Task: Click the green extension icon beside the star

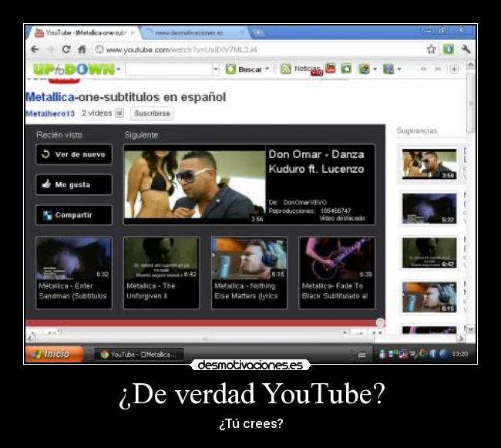Action: [x=449, y=49]
